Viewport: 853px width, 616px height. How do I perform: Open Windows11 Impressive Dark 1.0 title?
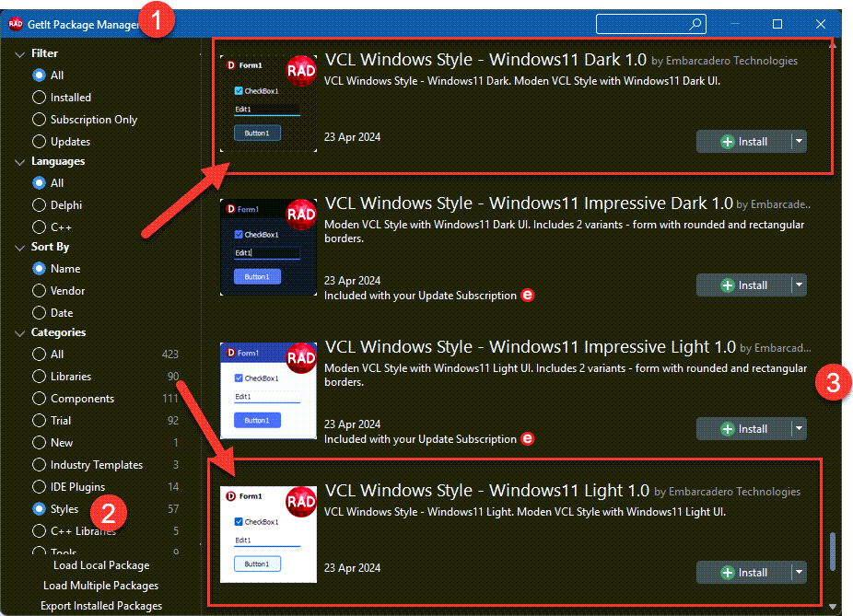[528, 203]
